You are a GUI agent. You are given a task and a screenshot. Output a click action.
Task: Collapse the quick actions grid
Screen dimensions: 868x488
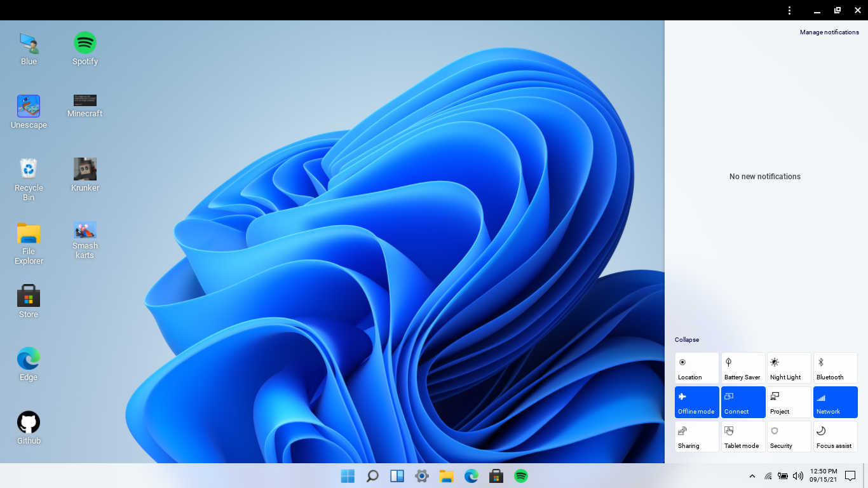tap(687, 340)
